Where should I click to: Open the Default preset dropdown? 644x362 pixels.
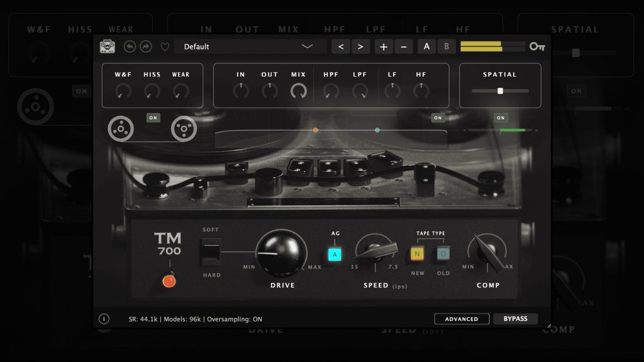tap(250, 46)
